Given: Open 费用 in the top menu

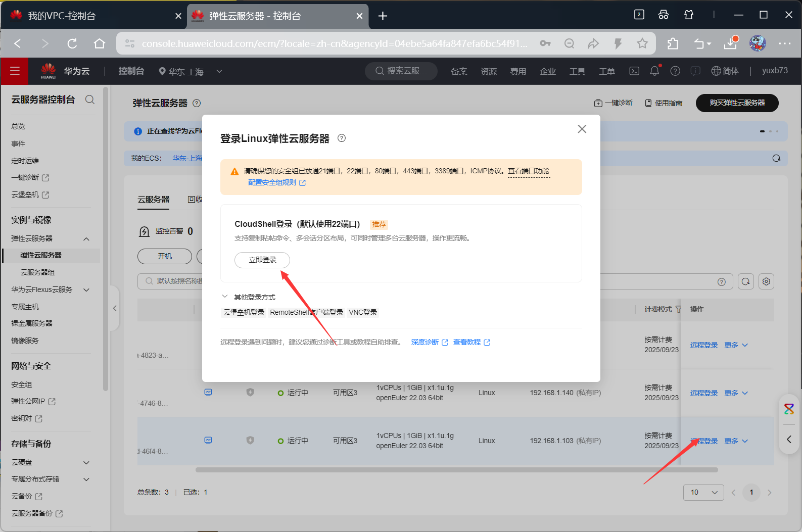Looking at the screenshot, I should (518, 71).
